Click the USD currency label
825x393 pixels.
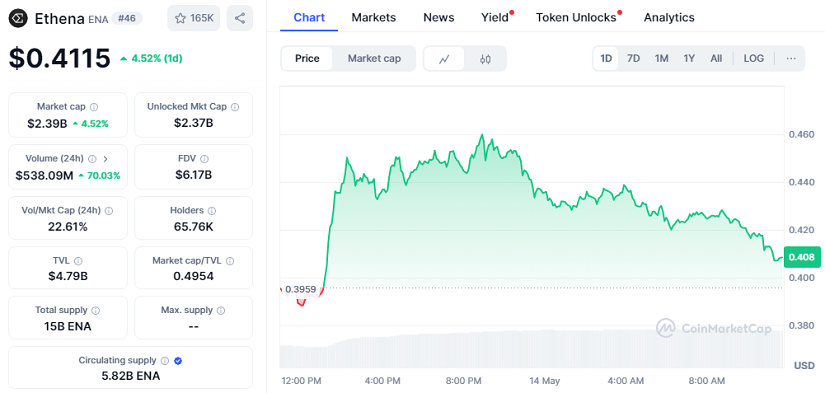(x=804, y=365)
